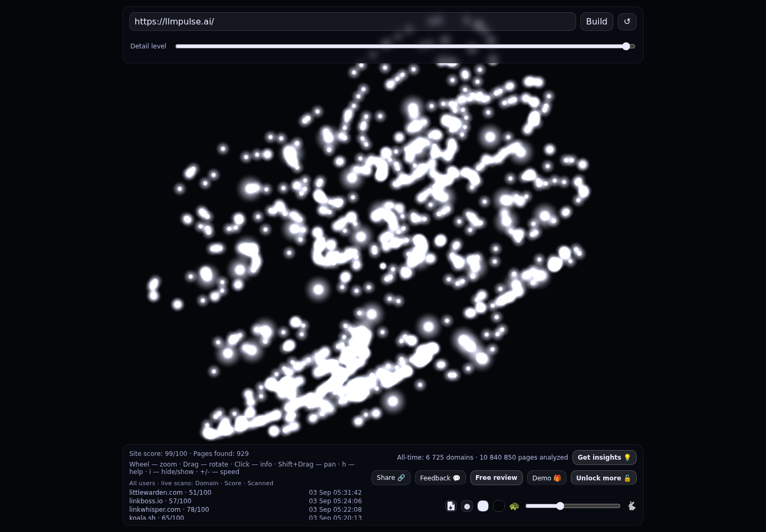
Task: Click the Detail level slider handle
Action: [x=626, y=46]
